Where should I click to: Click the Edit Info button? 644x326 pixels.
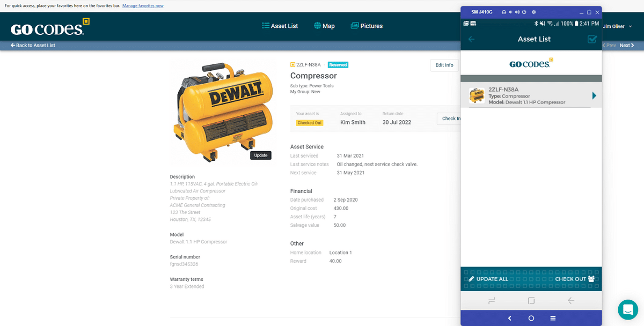tap(444, 65)
